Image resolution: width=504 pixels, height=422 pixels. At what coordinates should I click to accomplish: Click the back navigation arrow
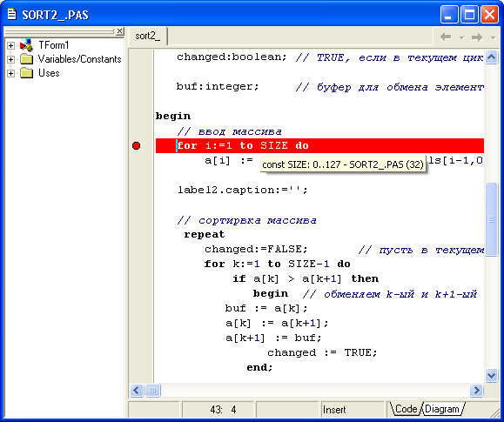pyautogui.click(x=446, y=37)
